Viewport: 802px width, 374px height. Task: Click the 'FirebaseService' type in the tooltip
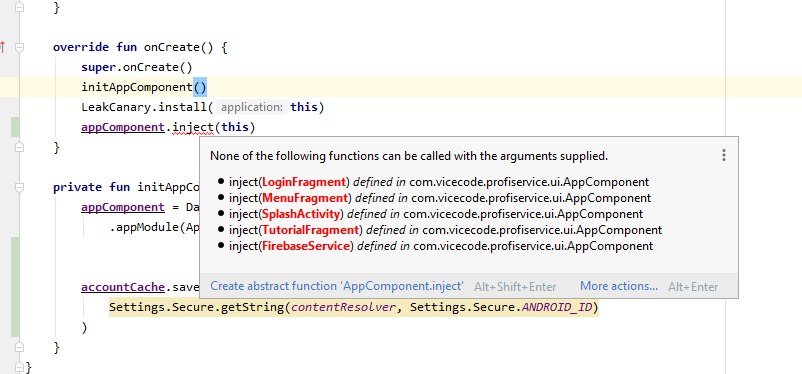[306, 246]
